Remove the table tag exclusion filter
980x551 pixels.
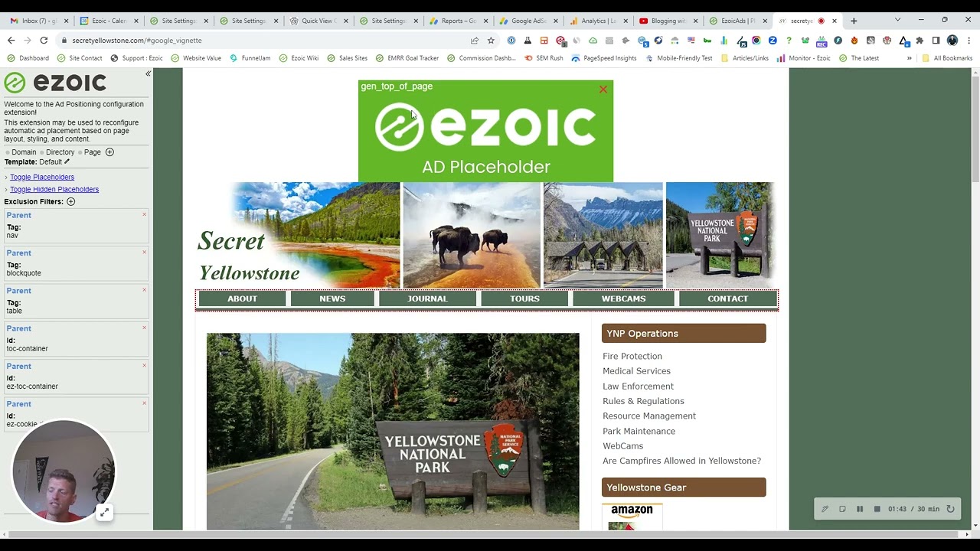point(144,289)
